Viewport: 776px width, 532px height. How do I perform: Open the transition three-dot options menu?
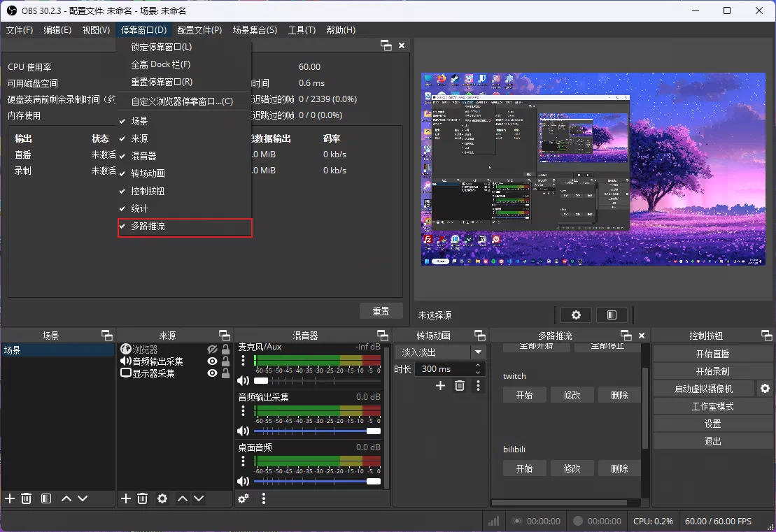pos(479,385)
